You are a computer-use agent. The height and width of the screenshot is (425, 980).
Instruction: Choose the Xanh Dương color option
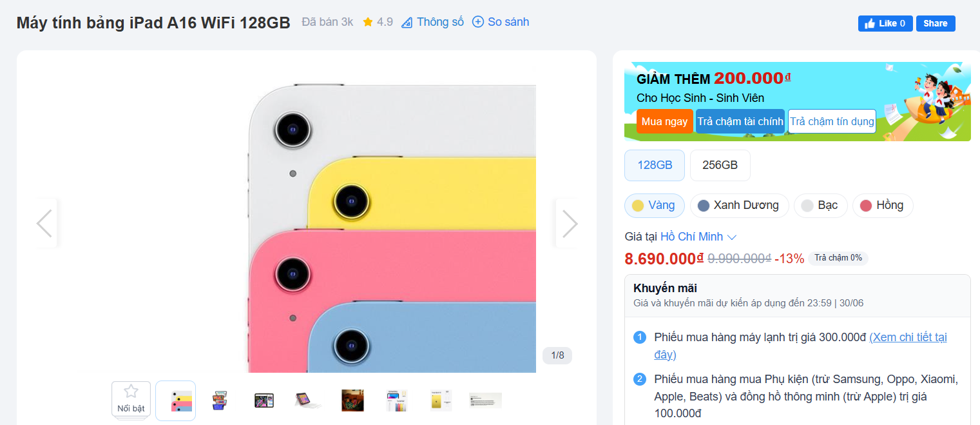(x=739, y=205)
